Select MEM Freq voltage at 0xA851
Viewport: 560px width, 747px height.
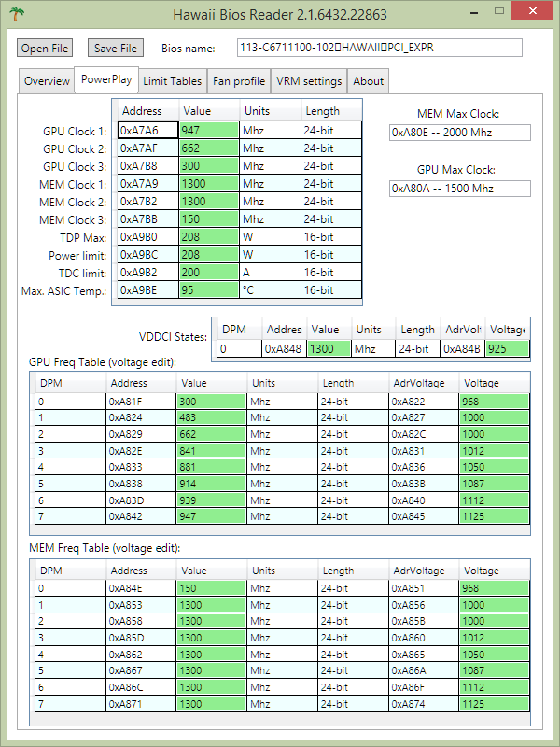495,588
